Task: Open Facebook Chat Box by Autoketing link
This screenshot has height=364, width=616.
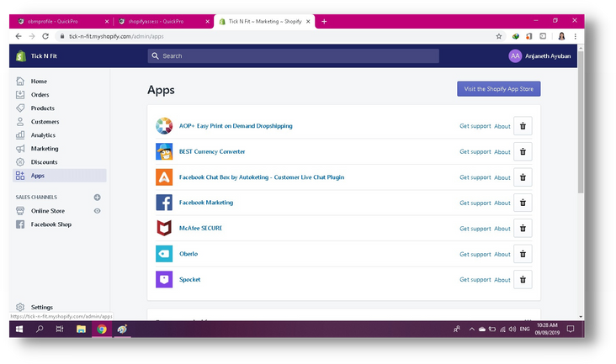Action: [x=262, y=177]
